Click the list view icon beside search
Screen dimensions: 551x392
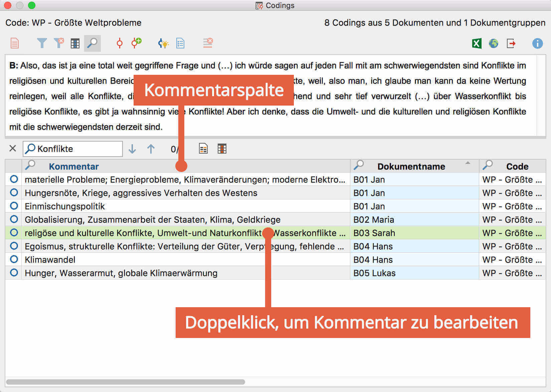click(x=203, y=149)
